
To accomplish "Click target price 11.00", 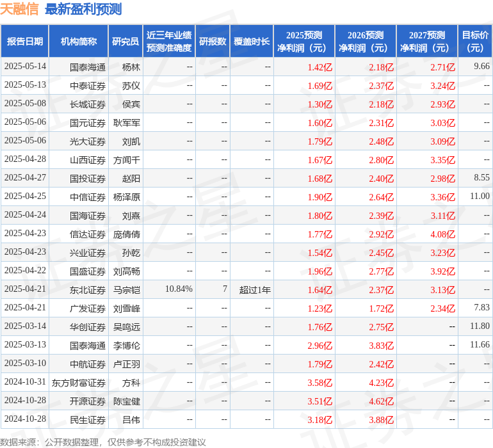I will point(480,196).
